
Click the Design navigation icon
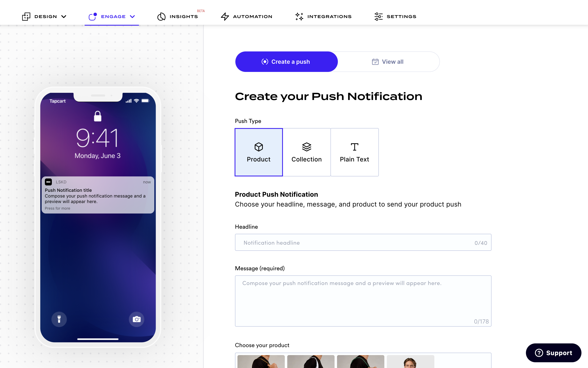26,16
